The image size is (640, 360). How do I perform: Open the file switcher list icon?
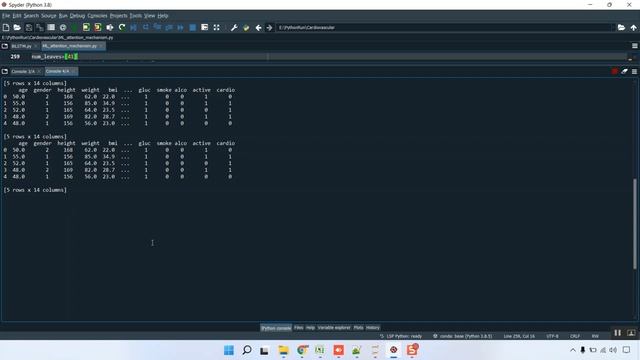click(x=51, y=27)
